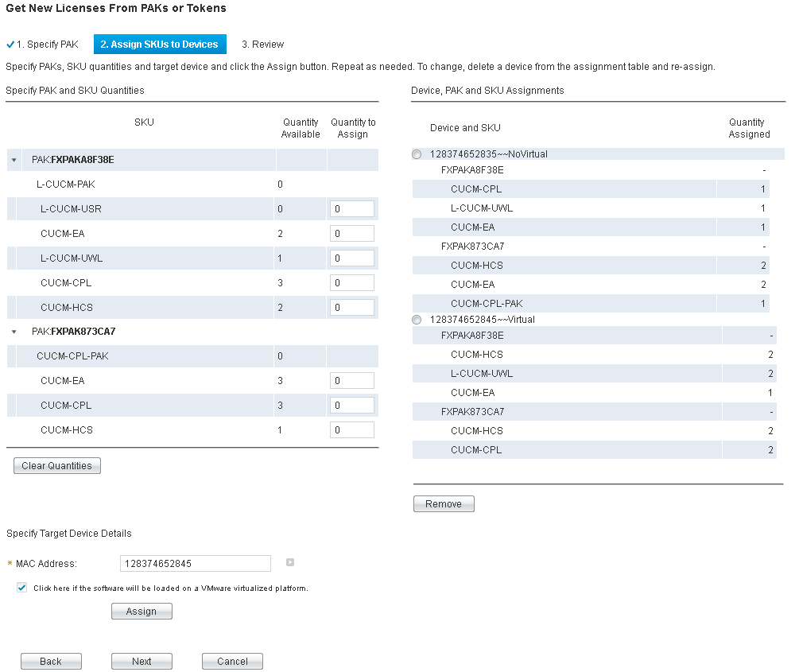The width and height of the screenshot is (795, 672).
Task: Click the Quantity Assigned column header
Action: 749,128
